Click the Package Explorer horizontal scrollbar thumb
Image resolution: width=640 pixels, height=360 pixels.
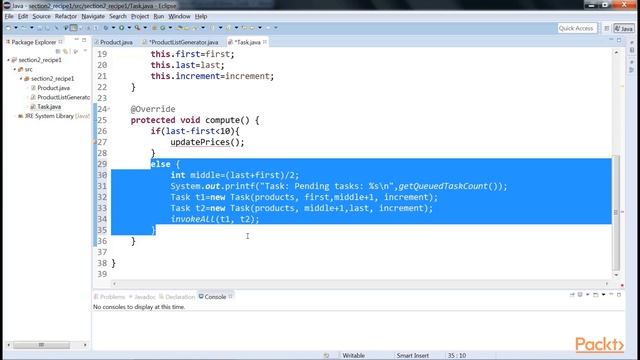(x=41, y=345)
